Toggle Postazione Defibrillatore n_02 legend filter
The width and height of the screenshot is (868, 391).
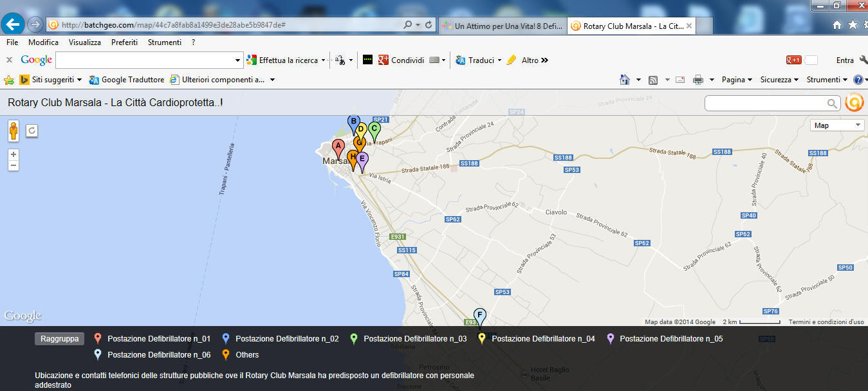[x=281, y=339]
